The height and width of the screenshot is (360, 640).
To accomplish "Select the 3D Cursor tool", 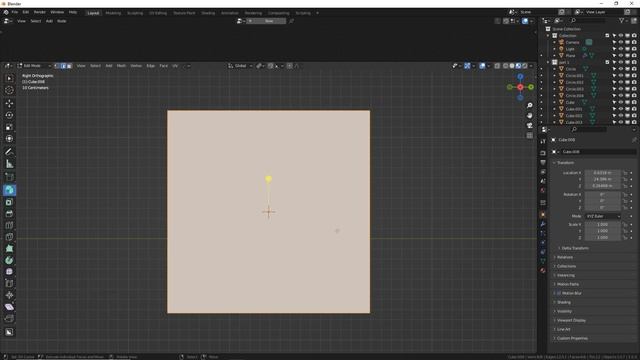I will (9, 90).
